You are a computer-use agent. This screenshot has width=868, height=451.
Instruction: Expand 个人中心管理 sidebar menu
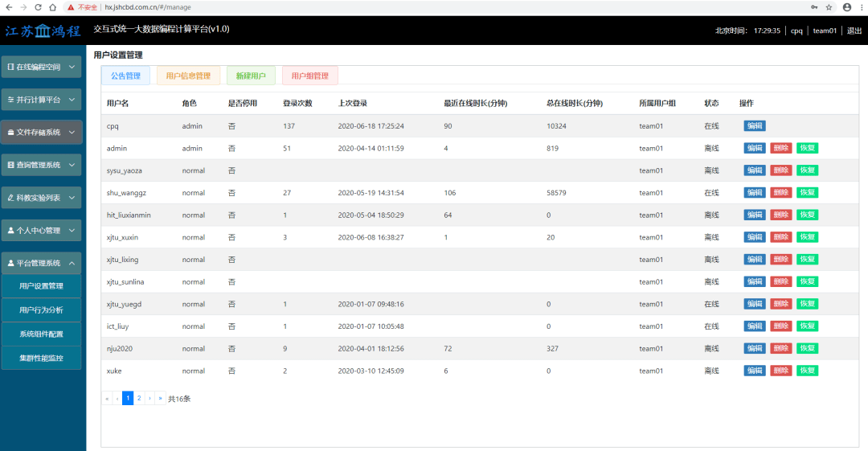point(42,231)
